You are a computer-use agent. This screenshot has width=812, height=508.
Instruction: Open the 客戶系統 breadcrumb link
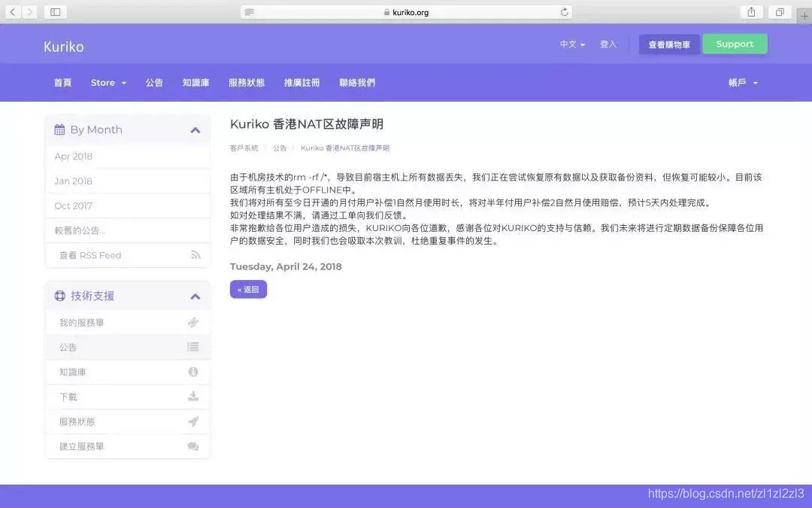pyautogui.click(x=244, y=148)
